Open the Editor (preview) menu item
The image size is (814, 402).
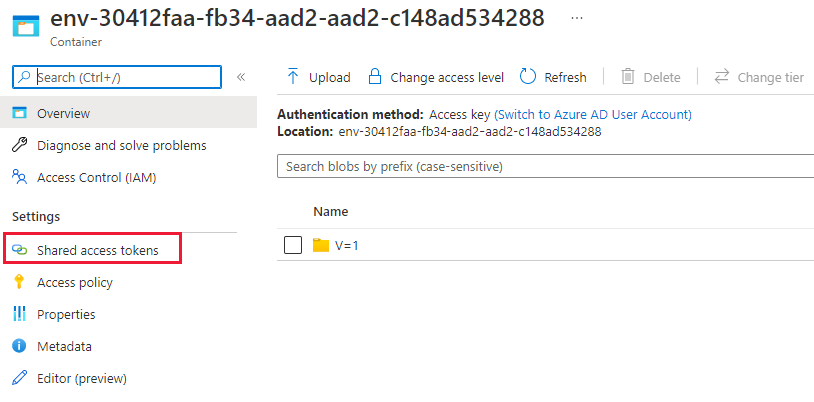(81, 378)
